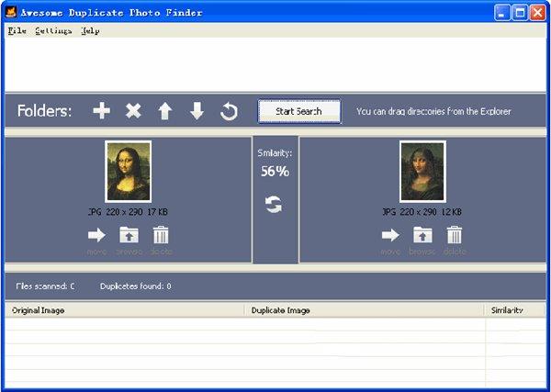Delete the left image with trash icon
This screenshot has width=551, height=392.
coord(161,235)
